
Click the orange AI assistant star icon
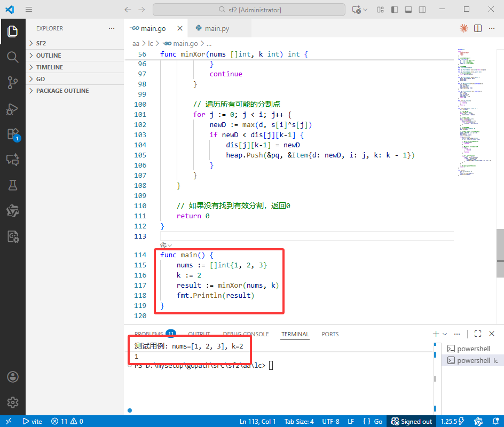[464, 28]
